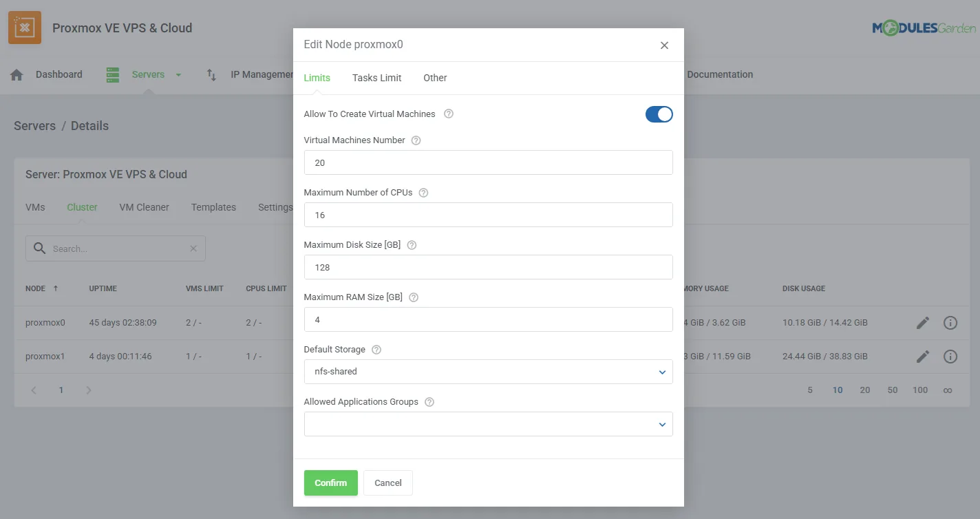
Task: Open the Documentation menu item
Action: pyautogui.click(x=720, y=74)
